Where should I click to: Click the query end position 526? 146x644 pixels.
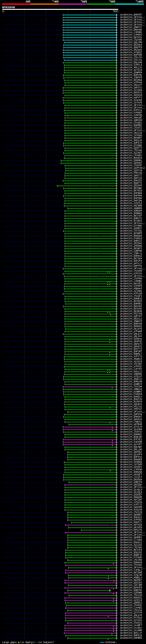point(115,11)
